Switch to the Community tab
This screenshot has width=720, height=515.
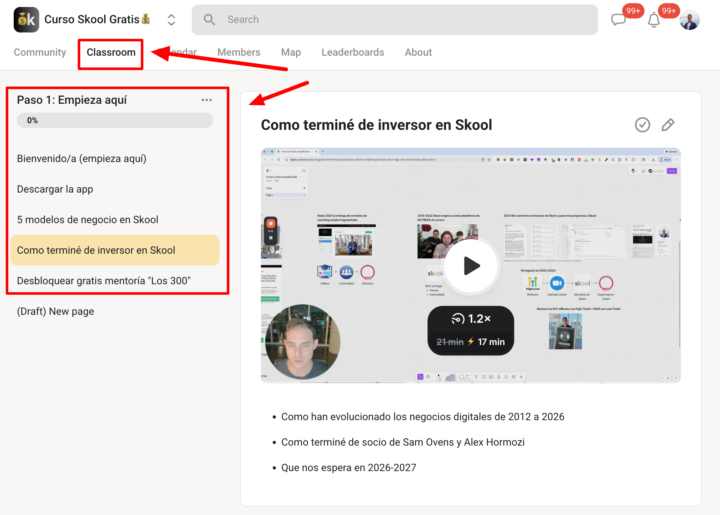(x=40, y=52)
